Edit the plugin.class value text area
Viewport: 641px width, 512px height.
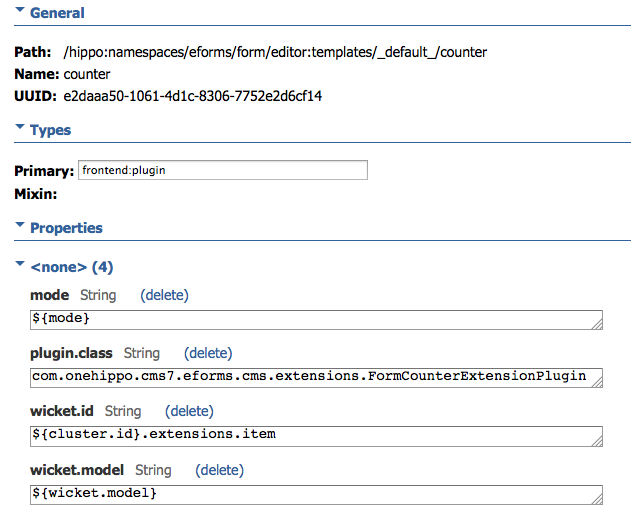click(316, 378)
